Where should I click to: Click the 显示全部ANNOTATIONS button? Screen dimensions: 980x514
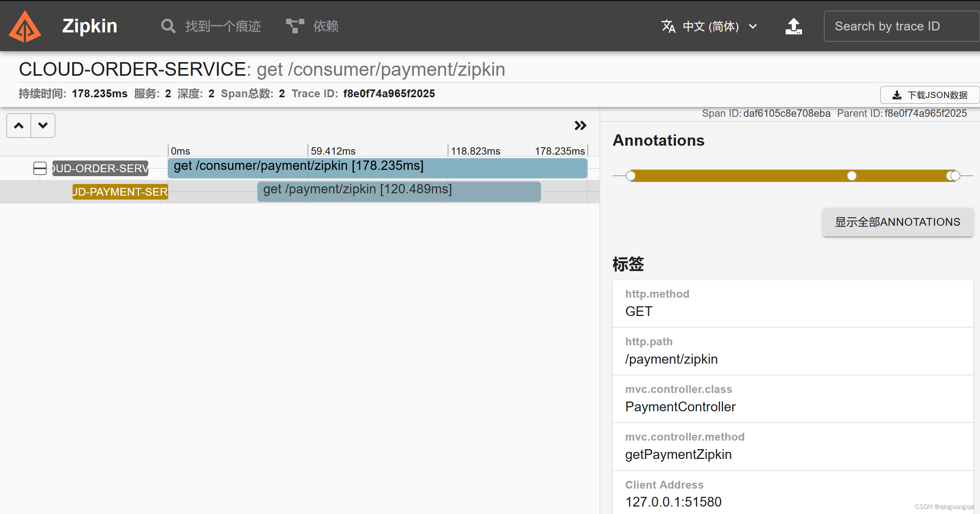coord(898,222)
